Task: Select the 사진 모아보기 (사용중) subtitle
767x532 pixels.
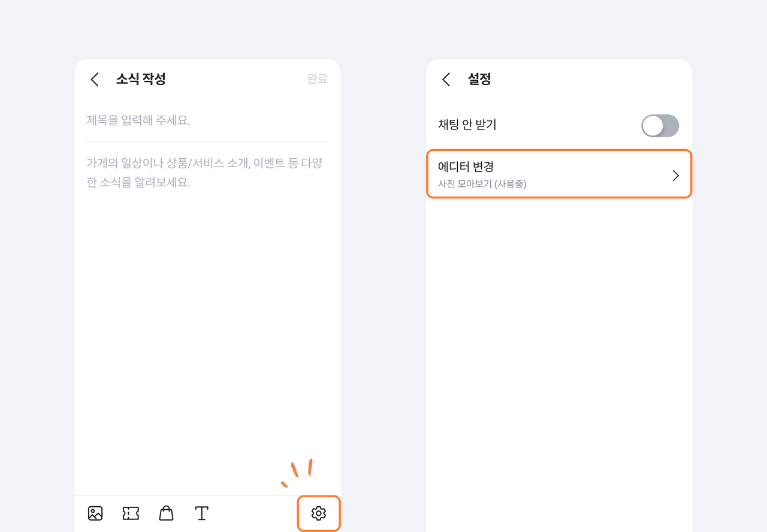Action: pyautogui.click(x=482, y=184)
